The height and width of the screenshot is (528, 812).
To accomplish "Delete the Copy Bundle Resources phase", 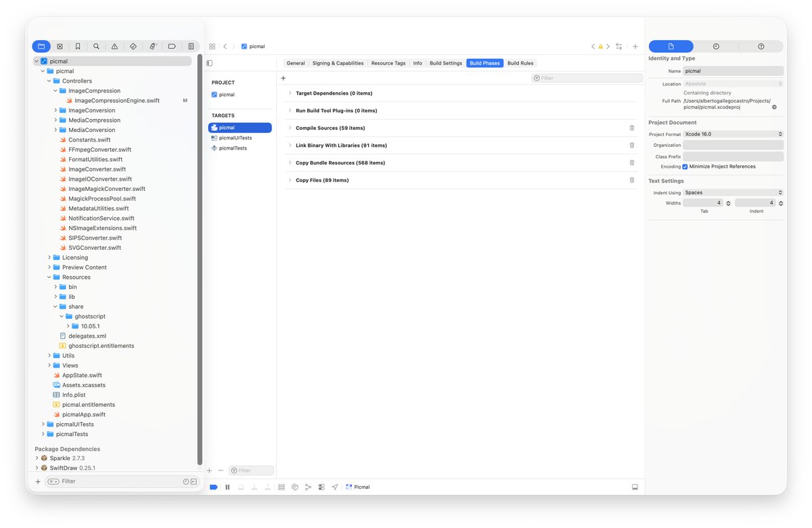I will [632, 162].
